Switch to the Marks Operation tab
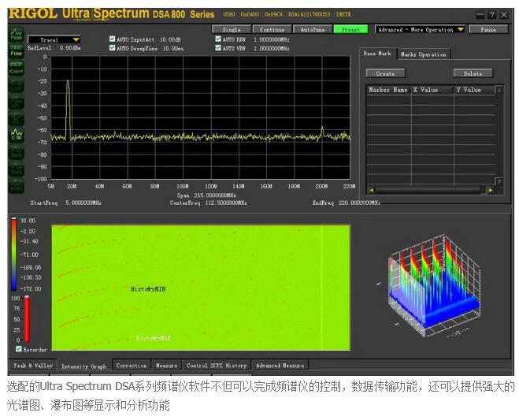The image size is (519, 420). click(x=423, y=54)
